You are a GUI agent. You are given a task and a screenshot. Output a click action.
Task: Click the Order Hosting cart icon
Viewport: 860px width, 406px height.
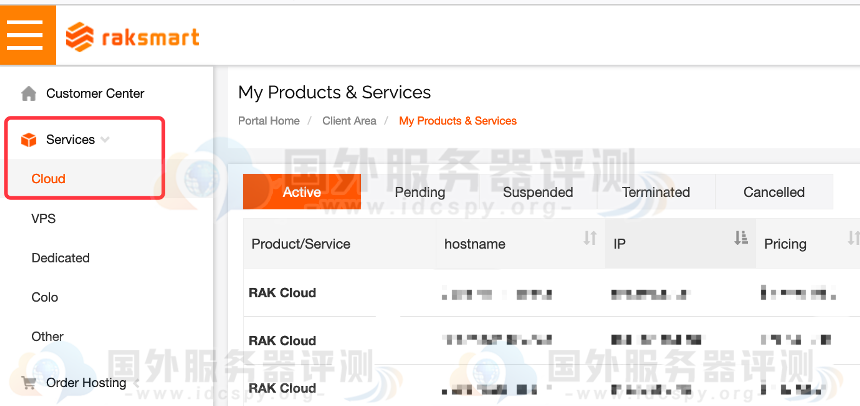click(x=29, y=383)
